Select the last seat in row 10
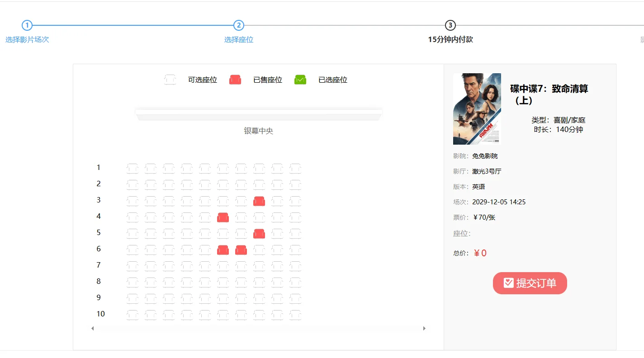This screenshot has height=358, width=644. coord(295,314)
